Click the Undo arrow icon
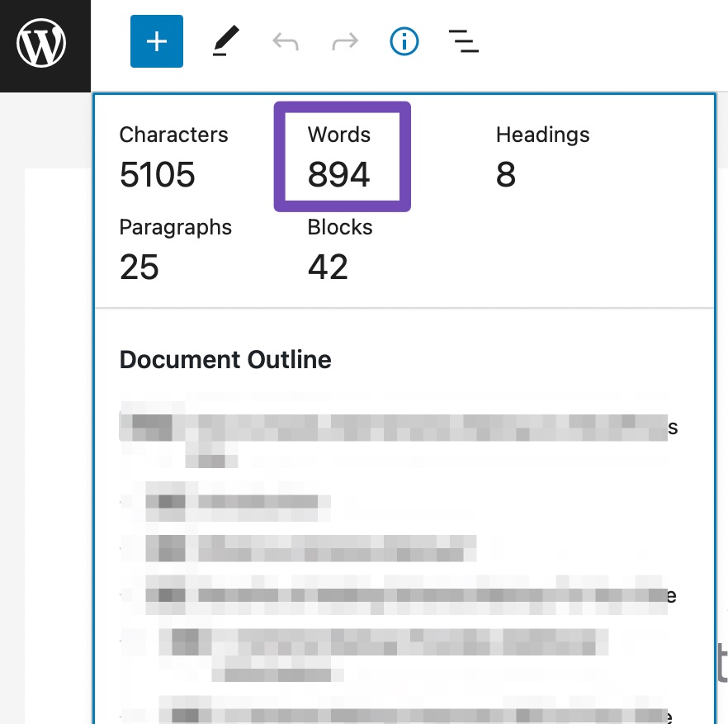Image resolution: width=728 pixels, height=724 pixels. click(x=285, y=40)
